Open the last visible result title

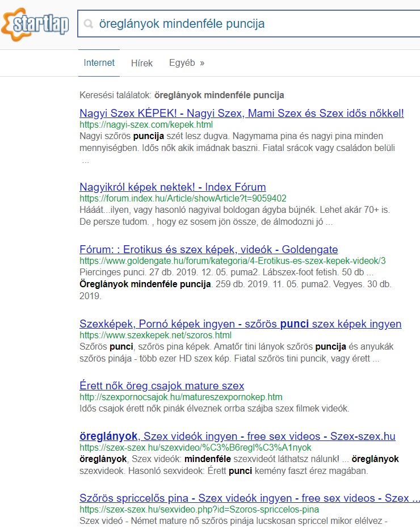point(250,498)
